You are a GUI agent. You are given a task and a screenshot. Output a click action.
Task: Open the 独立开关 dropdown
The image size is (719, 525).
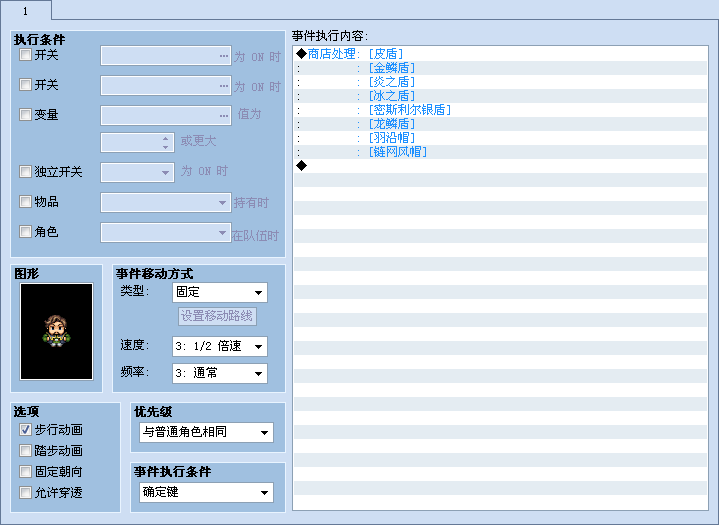(138, 173)
